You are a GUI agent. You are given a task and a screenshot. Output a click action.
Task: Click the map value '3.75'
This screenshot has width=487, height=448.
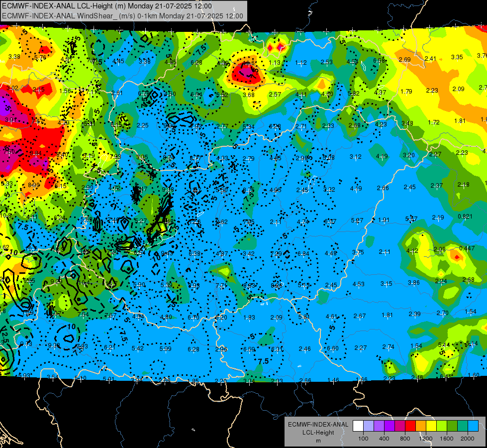pyautogui.click(x=358, y=252)
